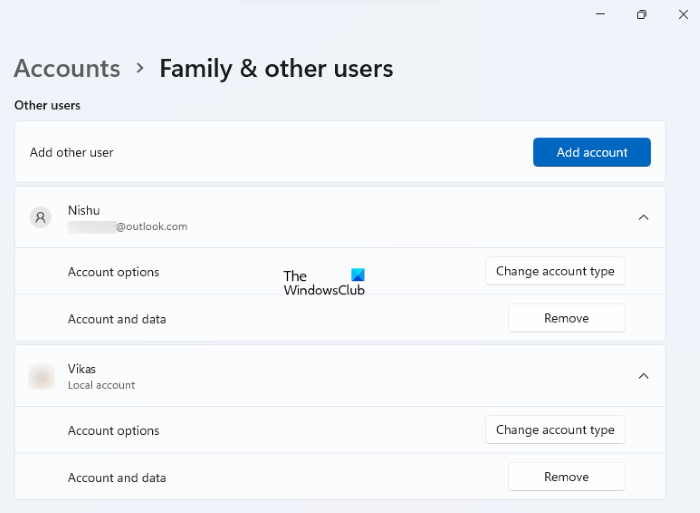
Task: Click the Local account label under Vikas
Action: pyautogui.click(x=101, y=385)
